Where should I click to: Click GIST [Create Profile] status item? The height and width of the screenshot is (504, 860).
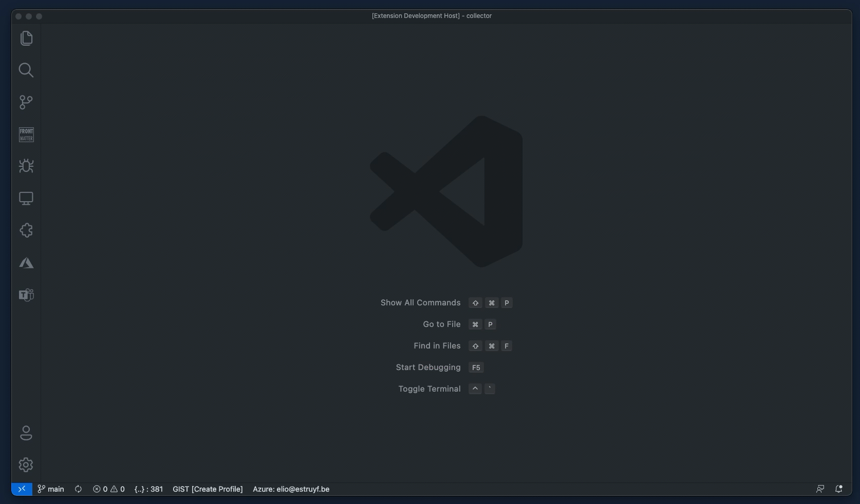pyautogui.click(x=208, y=489)
